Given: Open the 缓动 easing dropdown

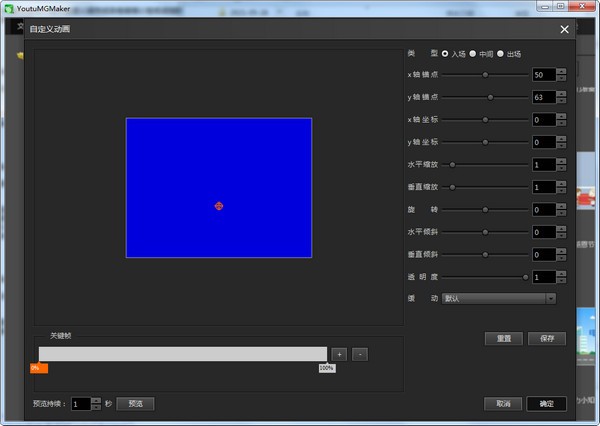Looking at the screenshot, I should coord(499,298).
